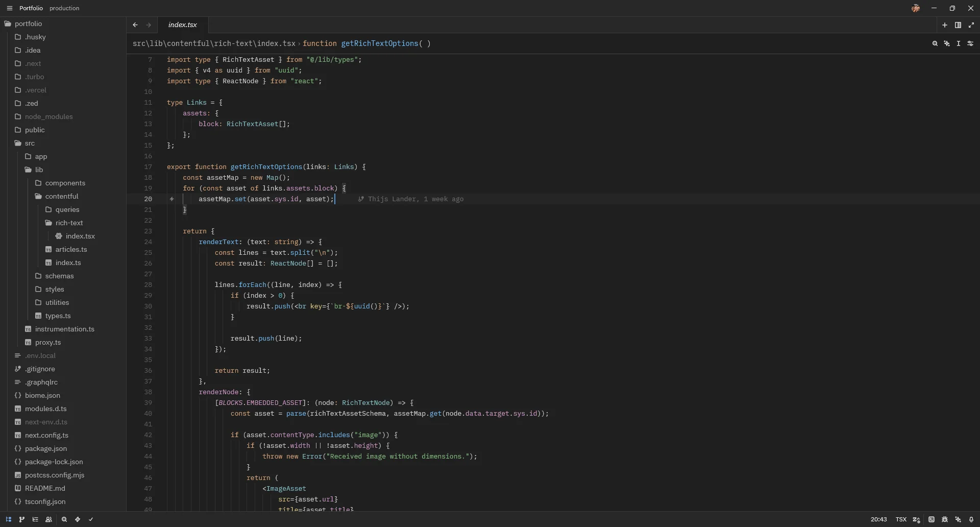Toggle the selections I-beam toolbar icon
Screen dimensions: 980x527
pos(959,44)
